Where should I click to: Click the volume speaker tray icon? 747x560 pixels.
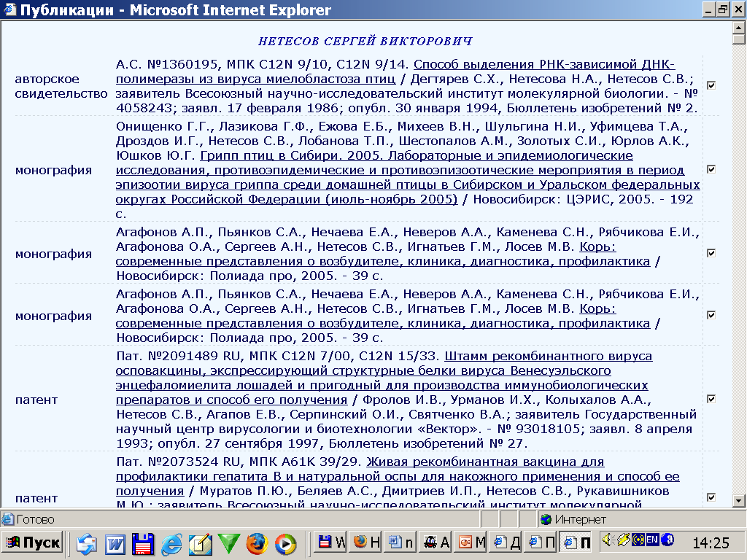(x=608, y=540)
